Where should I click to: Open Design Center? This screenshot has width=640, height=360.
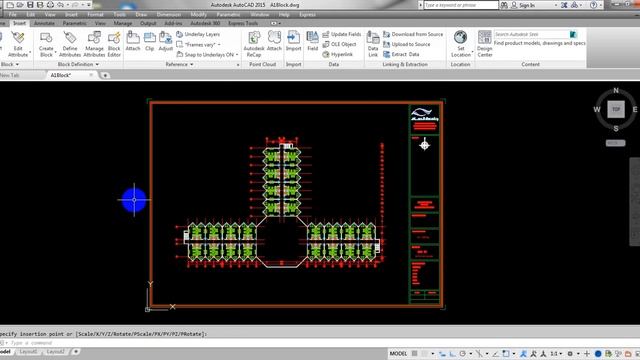pyautogui.click(x=484, y=44)
